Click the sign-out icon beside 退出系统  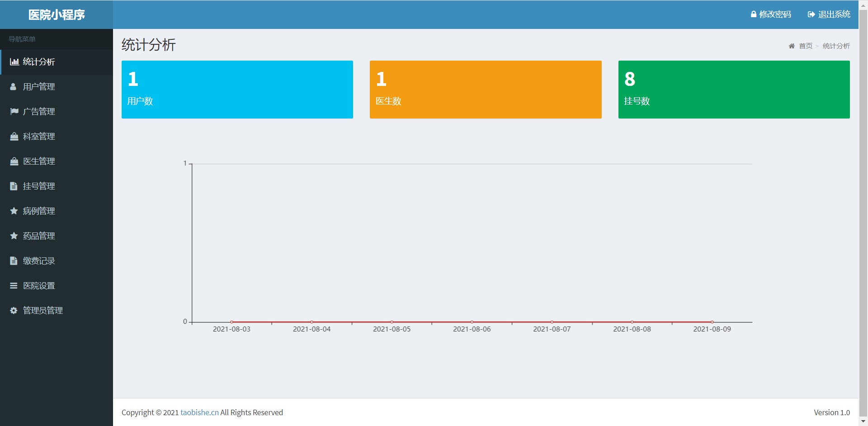tap(811, 14)
